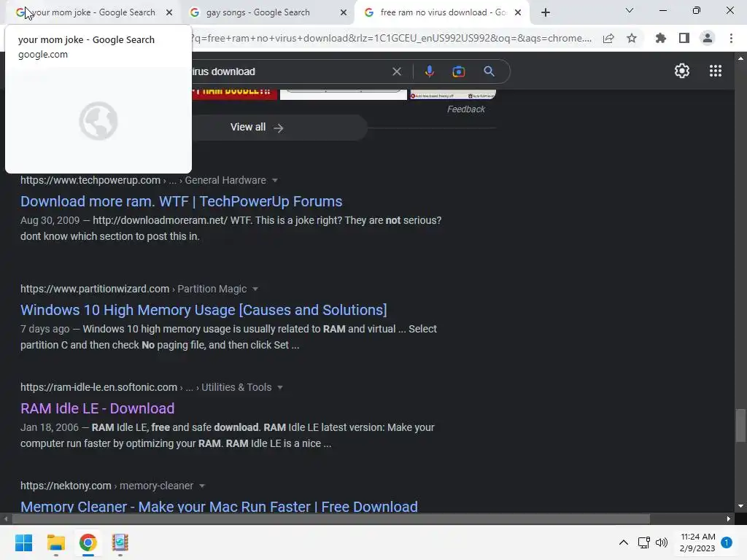
Task: Click the horizontal scroll right arrow
Action: pos(729,518)
